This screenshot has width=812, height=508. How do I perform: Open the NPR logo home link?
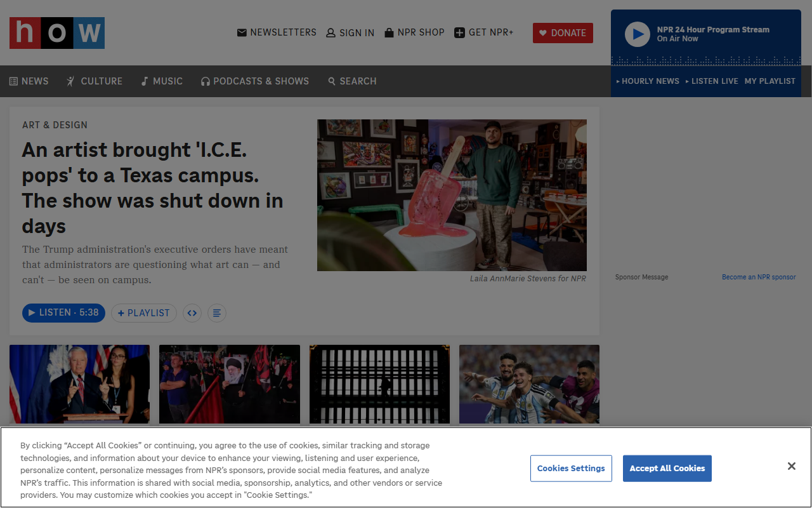[x=57, y=33]
